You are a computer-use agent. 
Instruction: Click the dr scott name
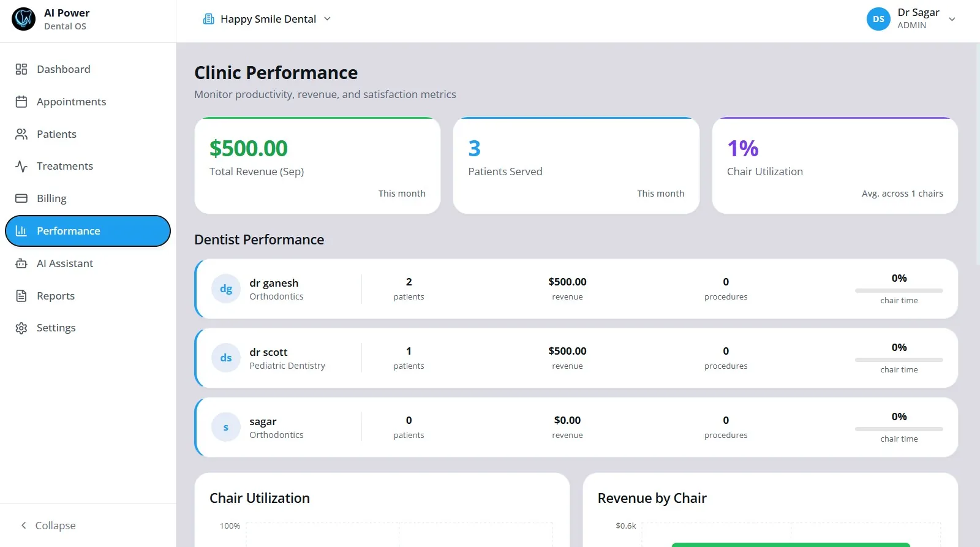[268, 352]
